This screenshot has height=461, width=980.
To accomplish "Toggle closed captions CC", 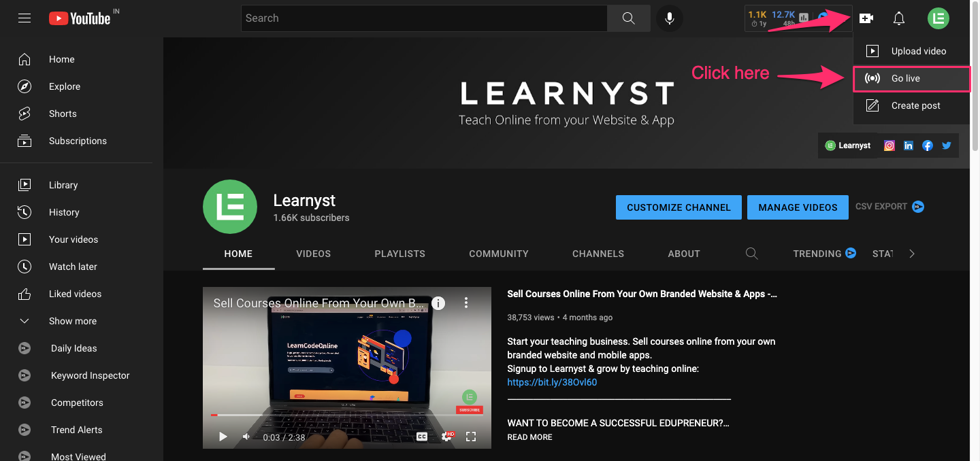I will point(422,437).
